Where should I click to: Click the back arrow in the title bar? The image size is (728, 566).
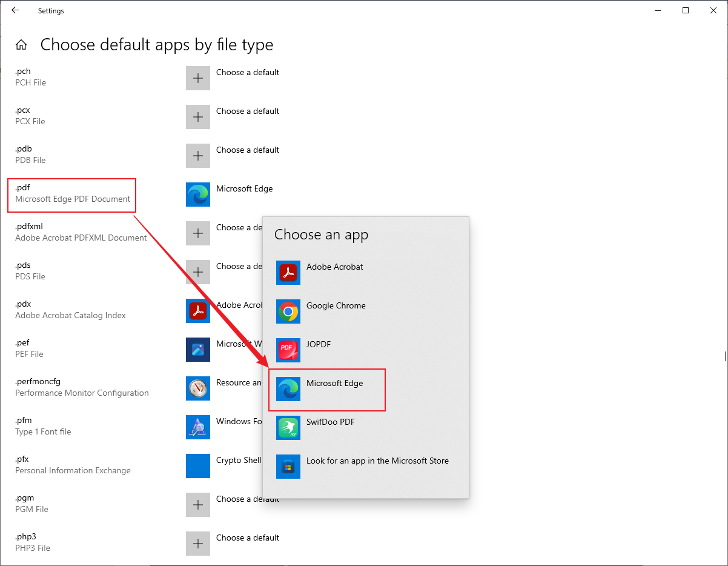pyautogui.click(x=15, y=10)
